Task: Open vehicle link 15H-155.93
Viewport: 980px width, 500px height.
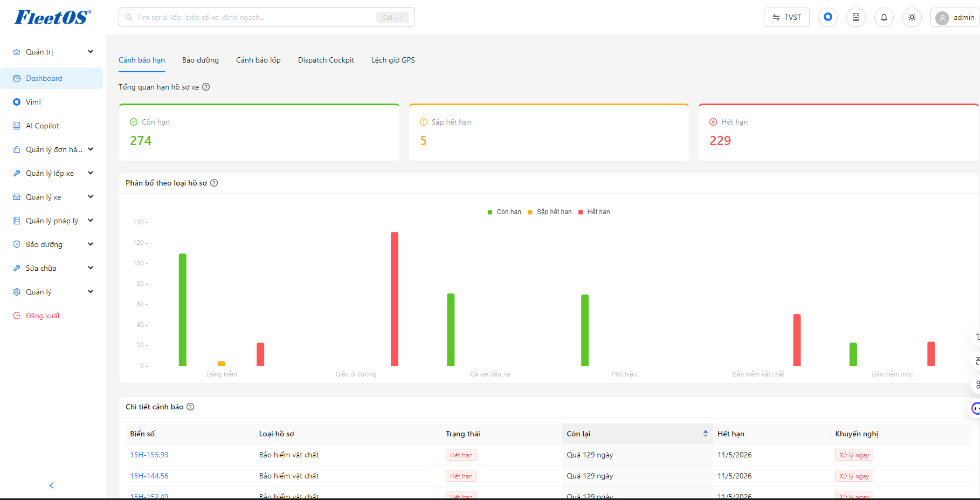Action: point(149,455)
